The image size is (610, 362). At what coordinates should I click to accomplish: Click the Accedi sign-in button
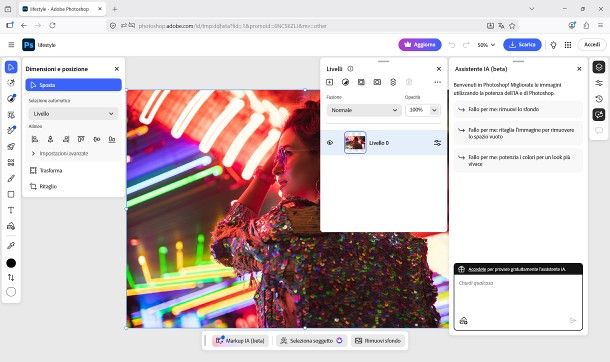pyautogui.click(x=592, y=45)
